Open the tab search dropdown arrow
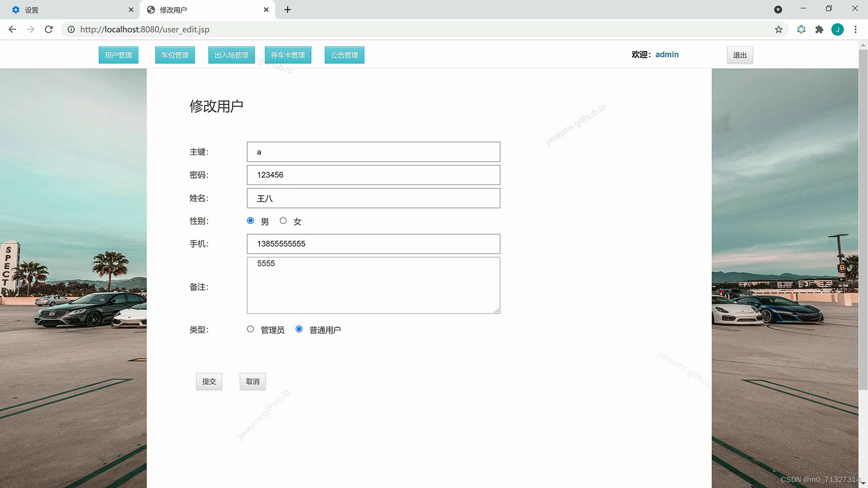The height and width of the screenshot is (488, 868). coord(778,9)
